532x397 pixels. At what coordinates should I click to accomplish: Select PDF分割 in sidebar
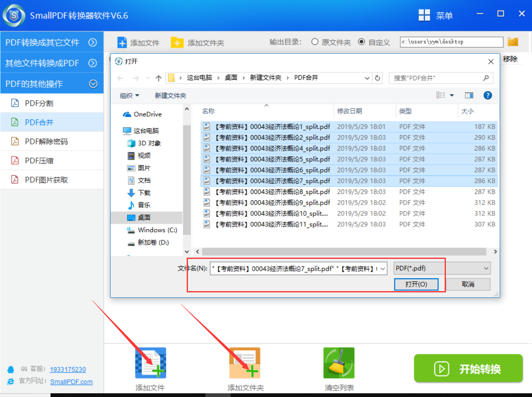[x=52, y=103]
